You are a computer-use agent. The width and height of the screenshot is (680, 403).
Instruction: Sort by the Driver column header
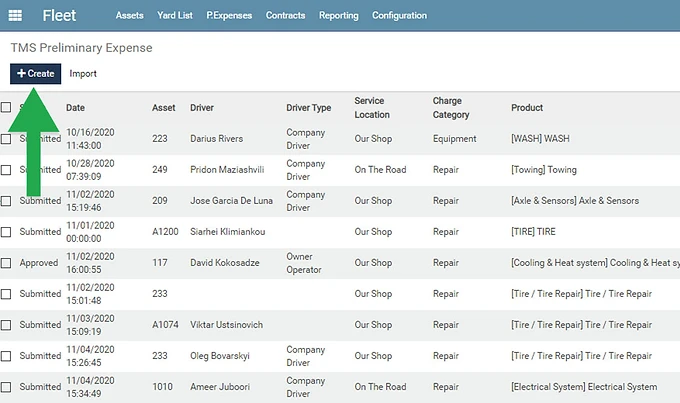pos(202,108)
